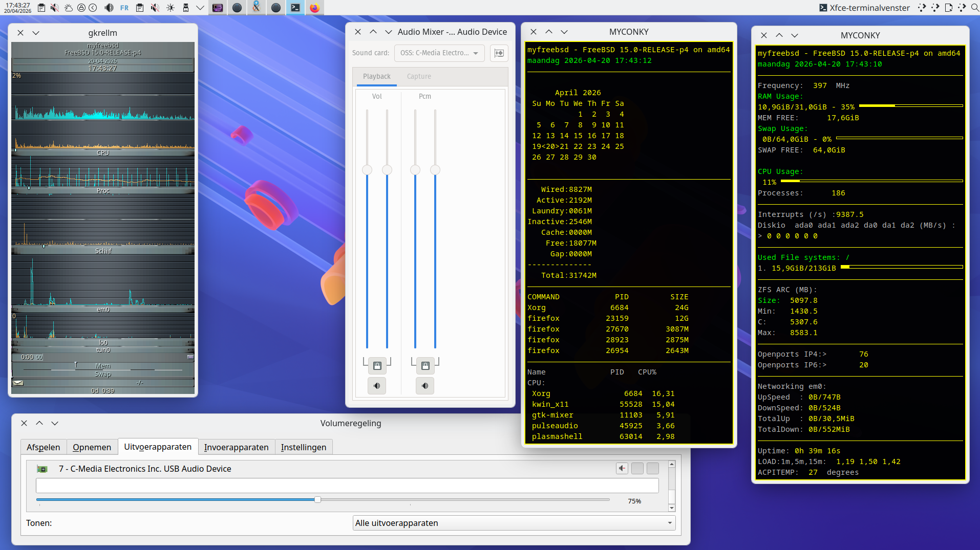Expand the hidden system tray icons arrow
The height and width of the screenshot is (550, 980).
[200, 8]
